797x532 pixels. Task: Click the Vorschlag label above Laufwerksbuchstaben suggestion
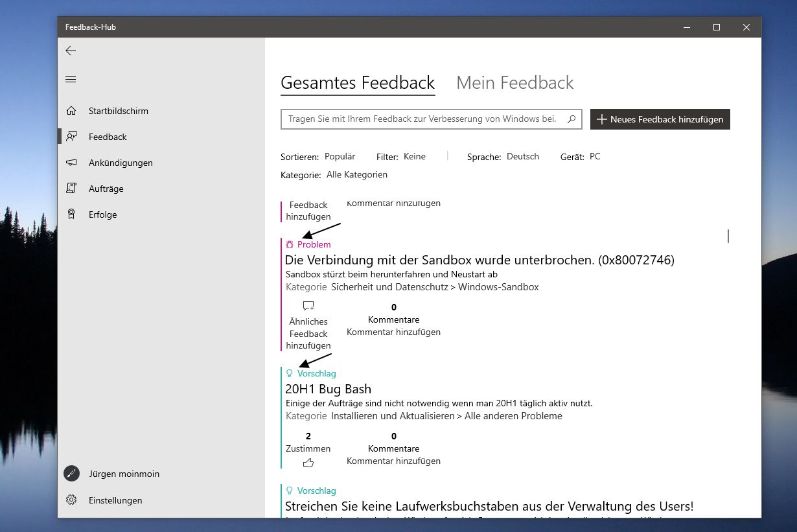[317, 491]
